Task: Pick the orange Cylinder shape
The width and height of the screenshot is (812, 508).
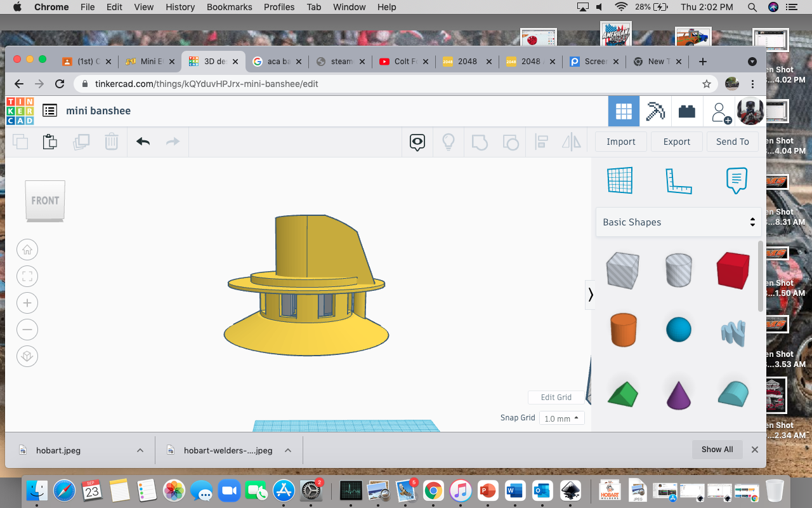Action: 623,330
